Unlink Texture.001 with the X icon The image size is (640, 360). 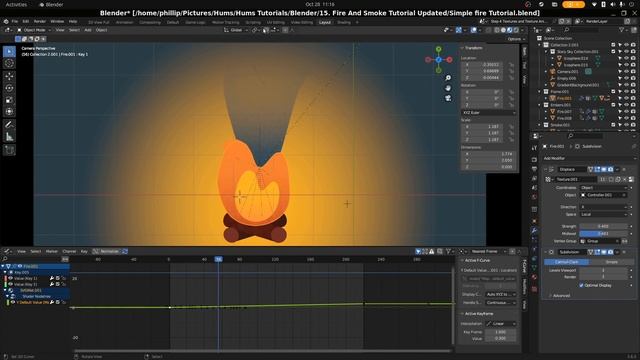624,179
